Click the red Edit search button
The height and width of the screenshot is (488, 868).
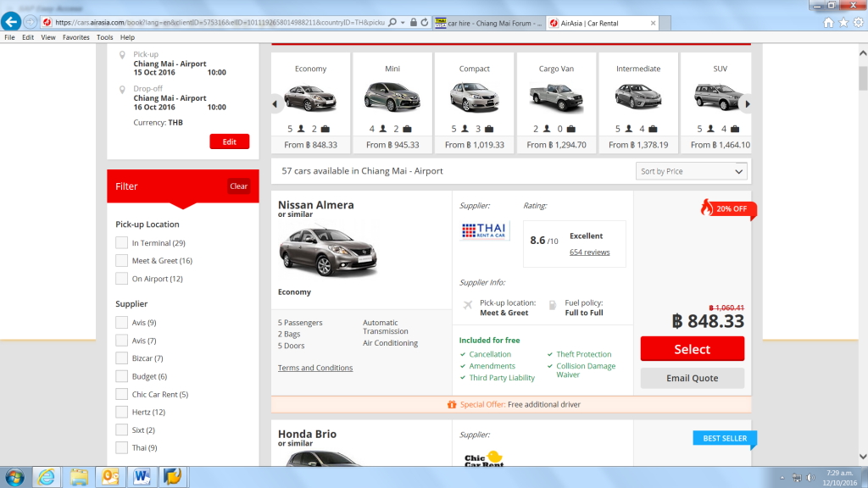point(229,141)
